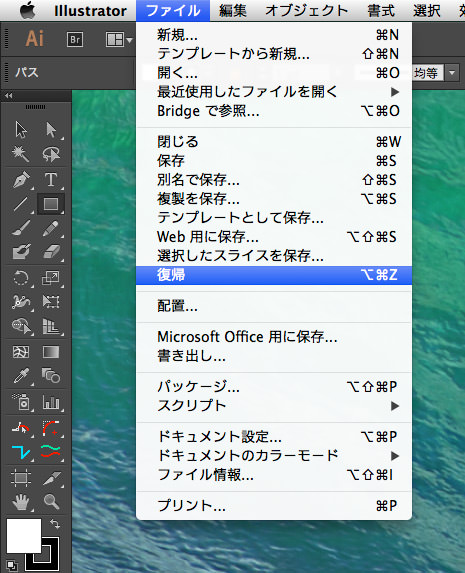
Task: Select the Mesh tool
Action: click(21, 352)
